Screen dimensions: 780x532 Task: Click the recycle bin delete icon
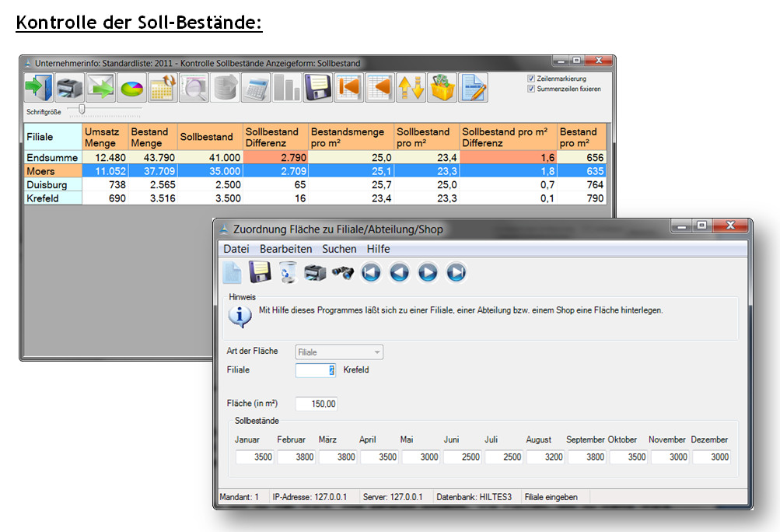coord(287,272)
